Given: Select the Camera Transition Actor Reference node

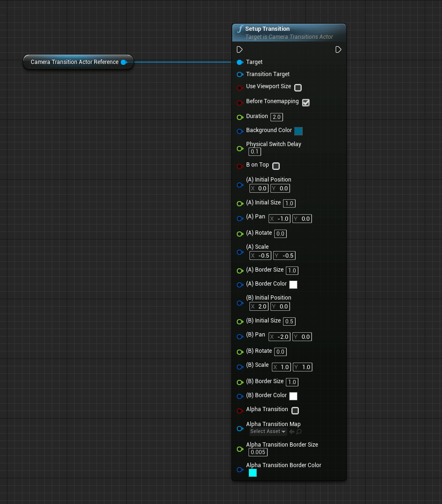Looking at the screenshot, I should point(75,62).
